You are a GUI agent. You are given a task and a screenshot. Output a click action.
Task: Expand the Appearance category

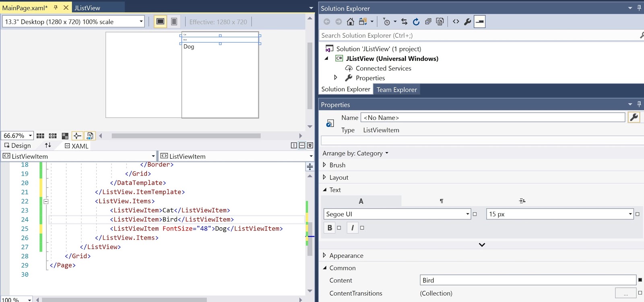[324, 255]
